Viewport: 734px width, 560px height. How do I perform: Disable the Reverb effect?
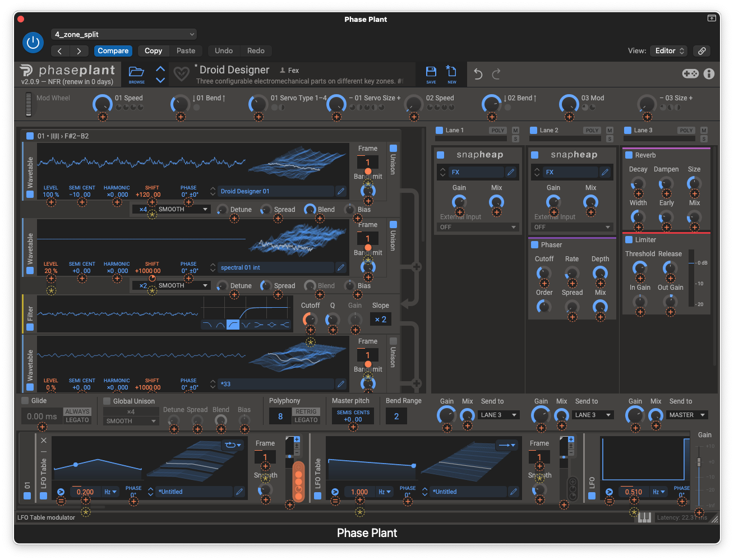tap(629, 155)
